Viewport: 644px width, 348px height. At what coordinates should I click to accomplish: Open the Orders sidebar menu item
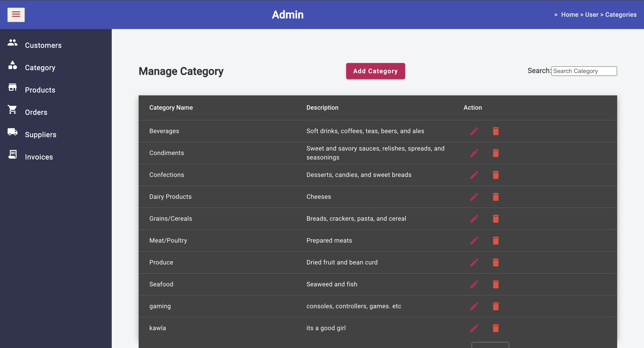(x=36, y=112)
